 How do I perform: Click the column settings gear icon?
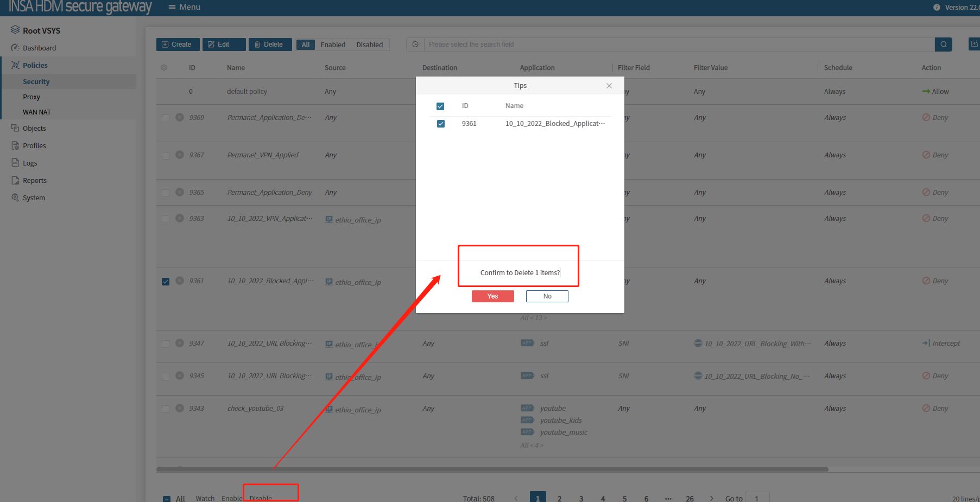(x=164, y=68)
